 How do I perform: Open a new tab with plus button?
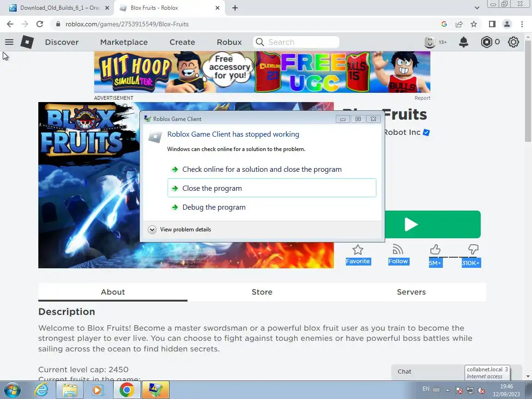tap(235, 8)
